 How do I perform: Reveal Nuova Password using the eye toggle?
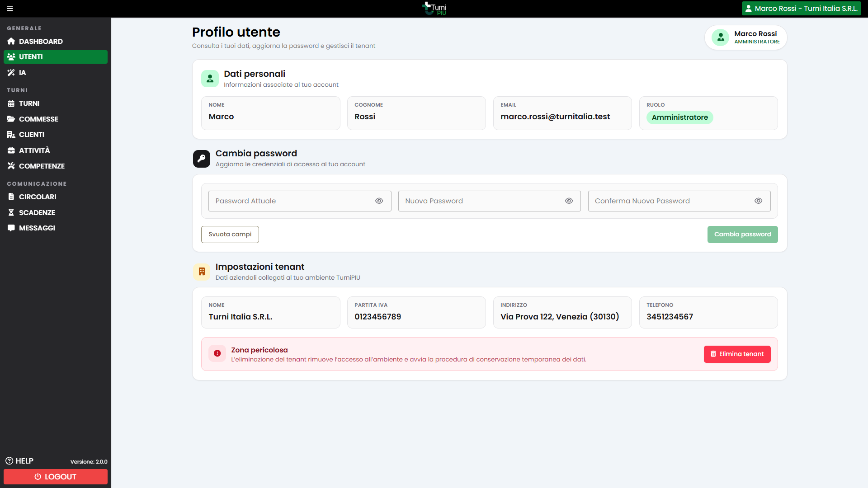569,201
